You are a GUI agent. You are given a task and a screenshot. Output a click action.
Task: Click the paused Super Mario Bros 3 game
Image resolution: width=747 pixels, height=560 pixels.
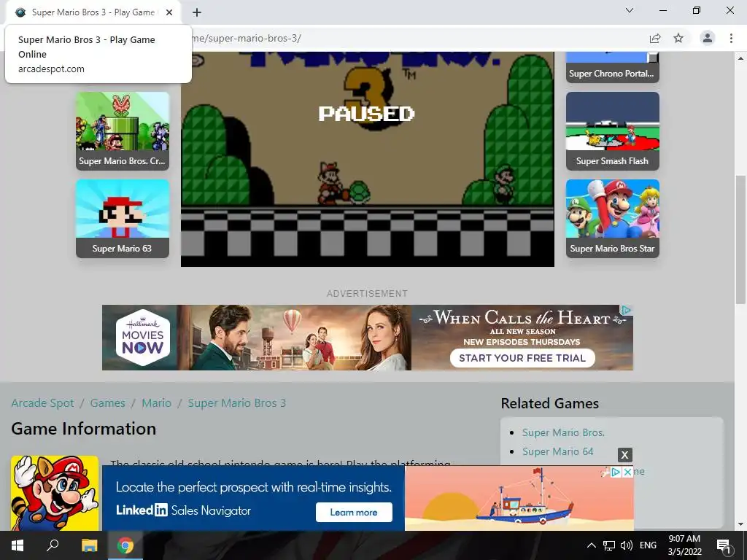click(x=368, y=159)
